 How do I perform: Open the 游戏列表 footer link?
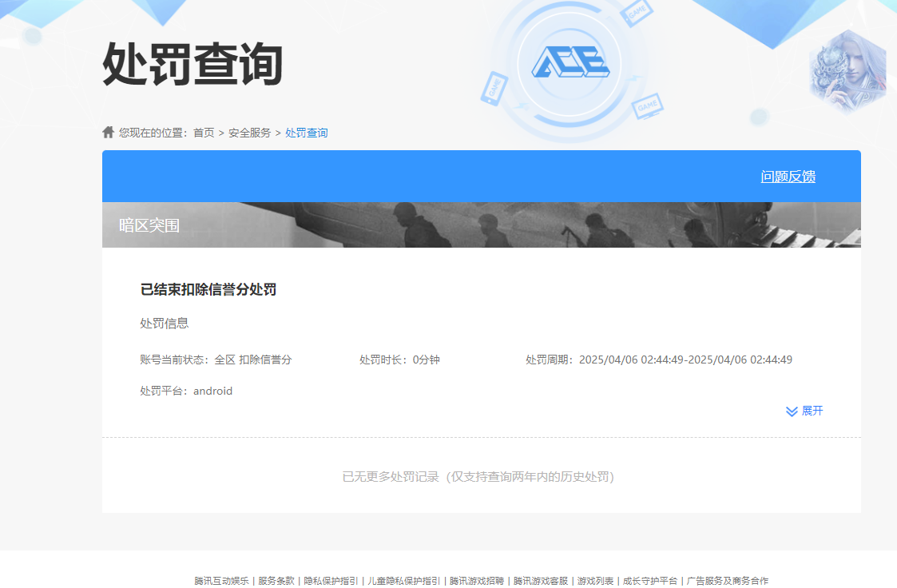[595, 581]
